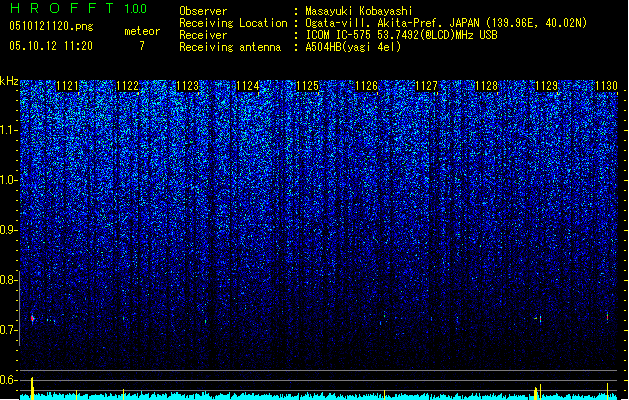This screenshot has width=629, height=400.
Task: Click the 'Receiving Location' field label
Action: pos(233,23)
